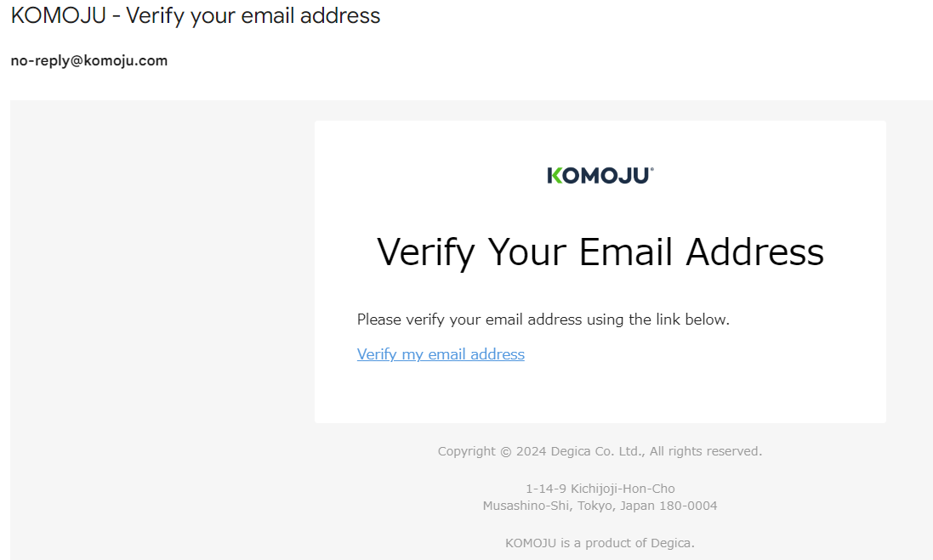The width and height of the screenshot is (933, 560).
Task: Click the Verify Your Email Address heading
Action: [600, 252]
